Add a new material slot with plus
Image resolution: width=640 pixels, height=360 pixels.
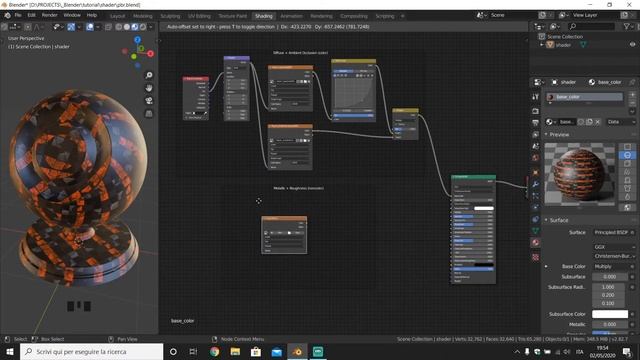(632, 95)
